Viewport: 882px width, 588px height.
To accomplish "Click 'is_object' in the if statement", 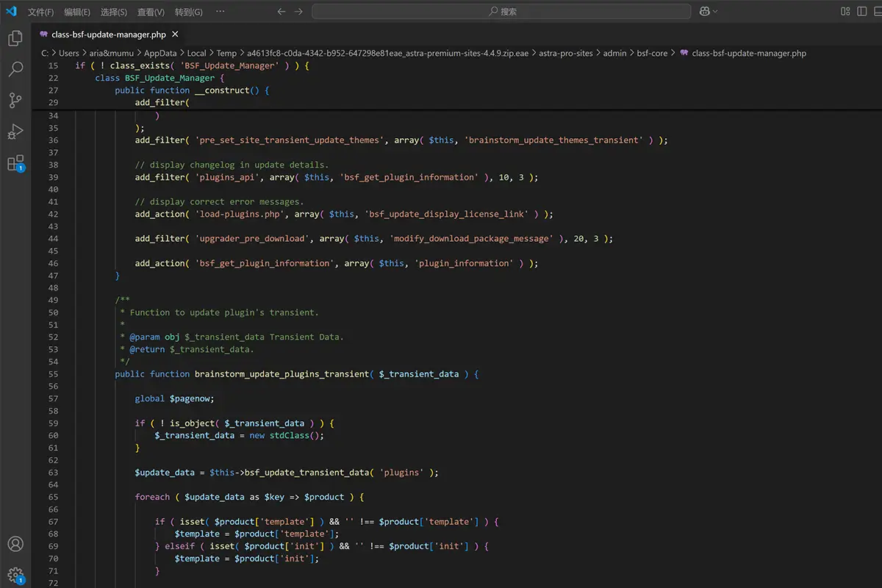I will pyautogui.click(x=192, y=423).
